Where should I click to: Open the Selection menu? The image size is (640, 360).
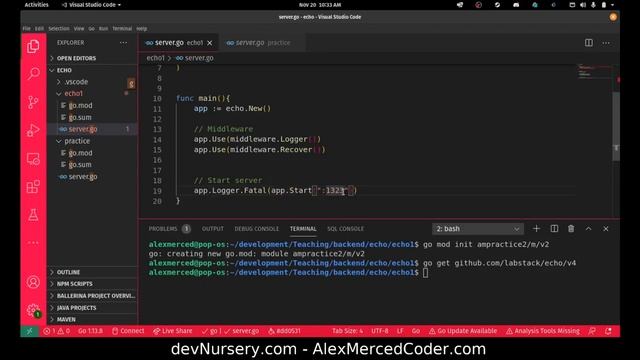(x=59, y=29)
